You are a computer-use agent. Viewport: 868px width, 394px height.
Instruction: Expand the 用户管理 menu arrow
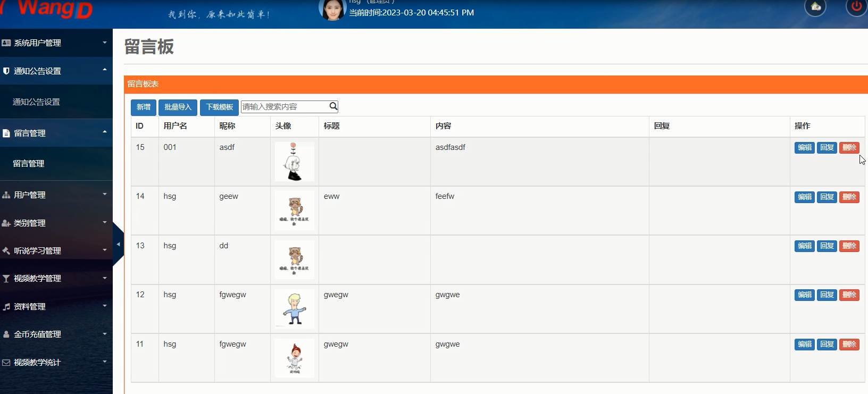tap(105, 194)
